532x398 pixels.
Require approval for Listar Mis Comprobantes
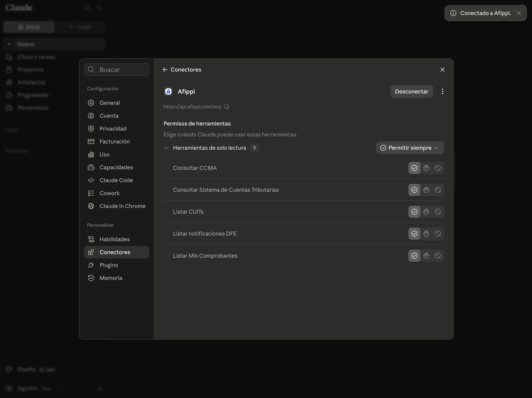tap(426, 256)
